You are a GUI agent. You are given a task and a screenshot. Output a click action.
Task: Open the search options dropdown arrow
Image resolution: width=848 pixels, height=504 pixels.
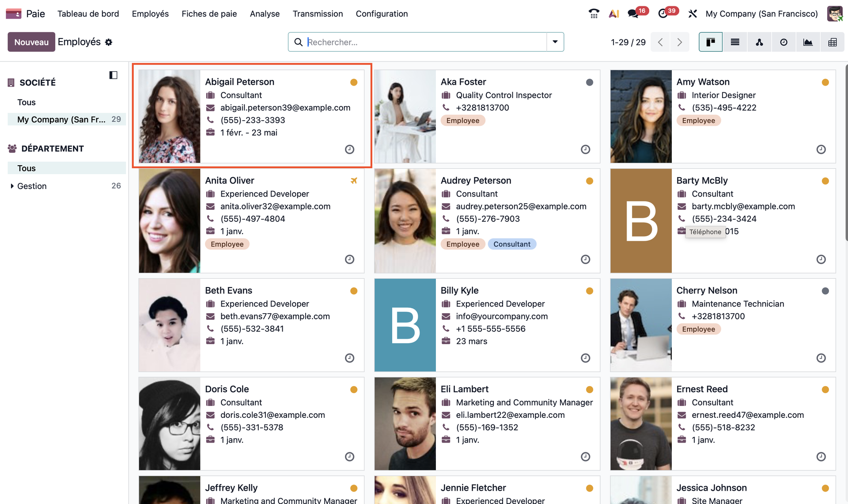[x=555, y=42]
